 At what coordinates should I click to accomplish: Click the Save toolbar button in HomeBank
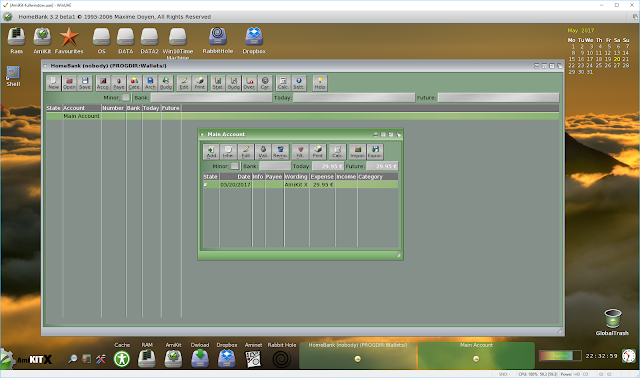84,83
